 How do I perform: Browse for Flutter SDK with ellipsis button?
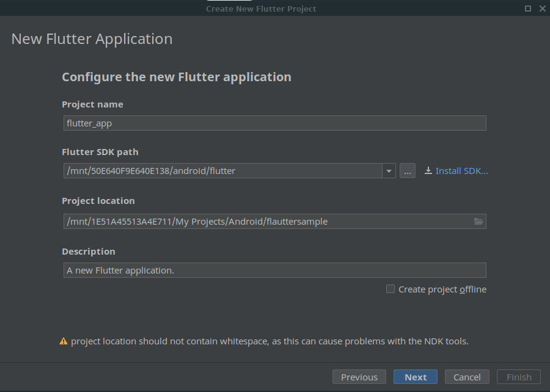pos(408,171)
